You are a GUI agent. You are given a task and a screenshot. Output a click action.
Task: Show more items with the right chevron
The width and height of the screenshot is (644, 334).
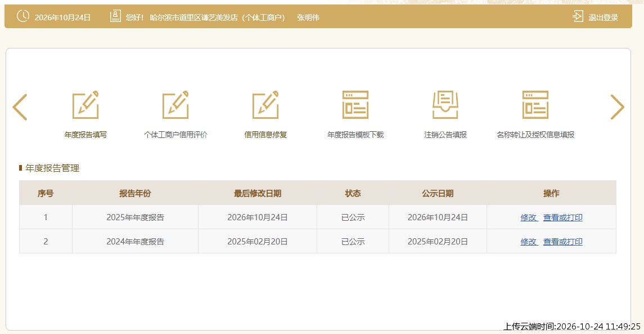tap(617, 107)
